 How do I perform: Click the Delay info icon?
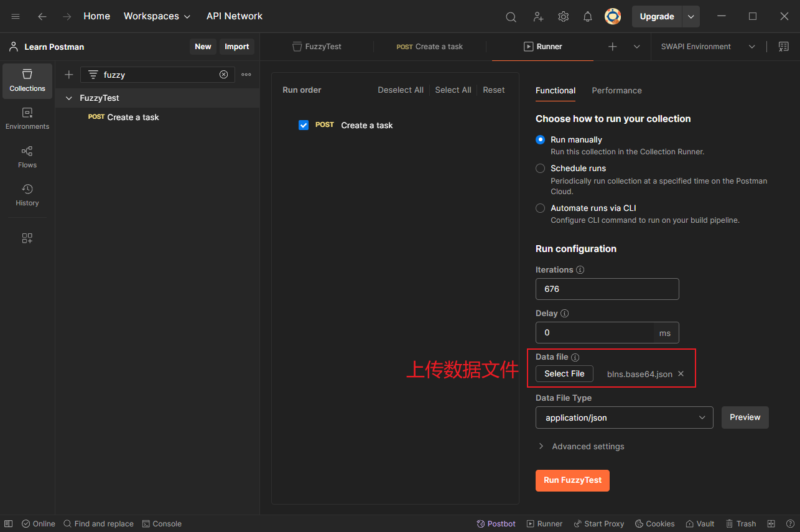click(x=564, y=314)
